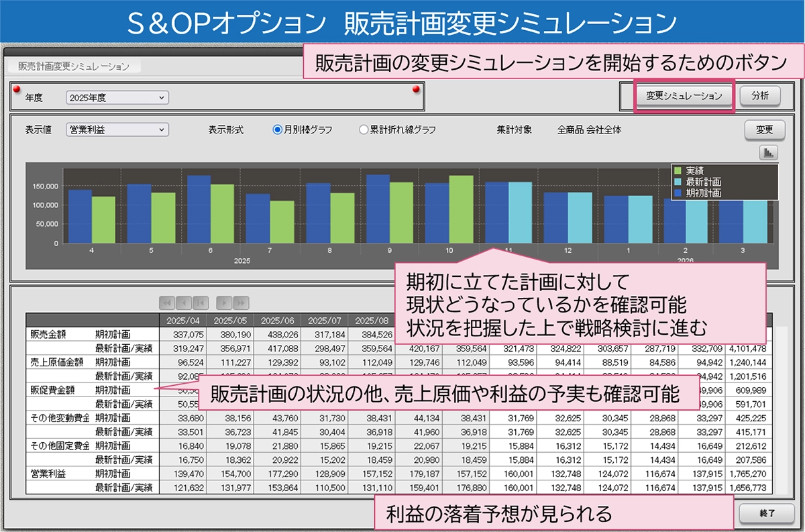Click the green 実績 legend swatch
This screenshot has width=805, height=532.
click(678, 172)
